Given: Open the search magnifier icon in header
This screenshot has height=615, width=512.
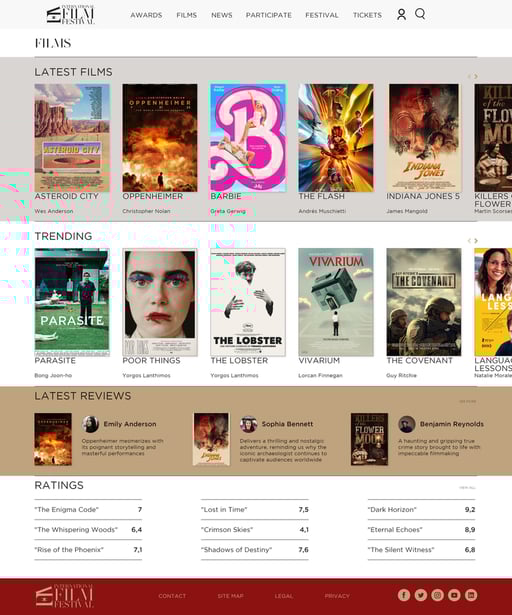Looking at the screenshot, I should [x=420, y=14].
